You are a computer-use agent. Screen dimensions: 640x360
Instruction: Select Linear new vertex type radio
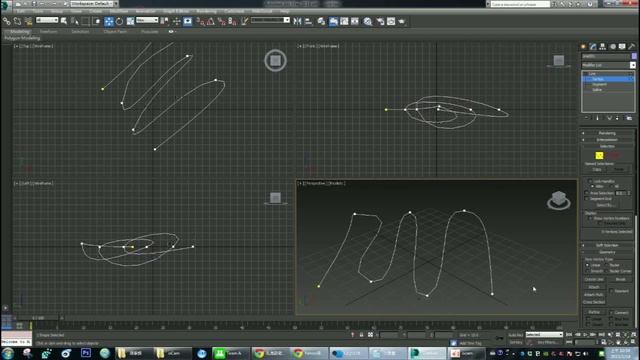click(588, 265)
